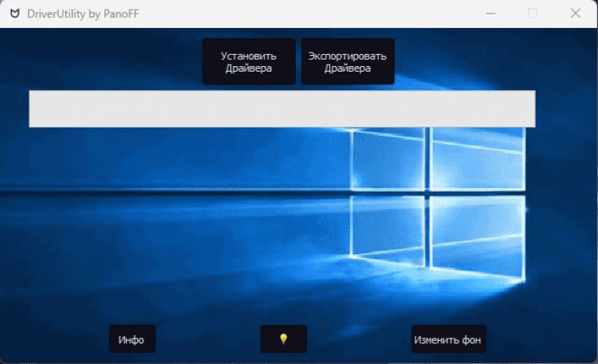The height and width of the screenshot is (364, 598).
Task: Close the DriverUtility window
Action: pos(576,14)
